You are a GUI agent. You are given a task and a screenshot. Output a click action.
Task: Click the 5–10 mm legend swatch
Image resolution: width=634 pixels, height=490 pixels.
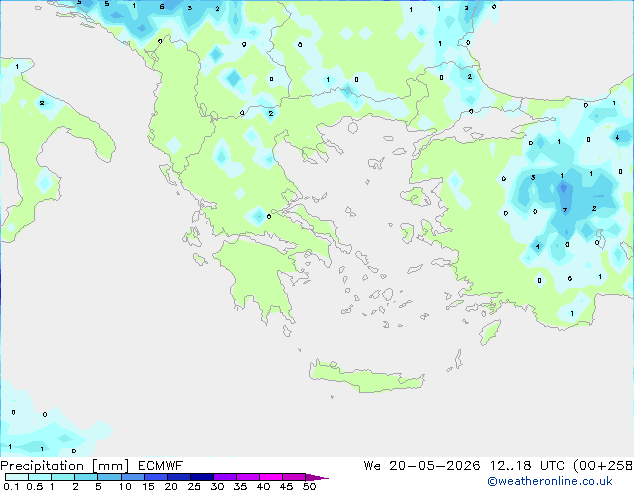tap(109, 477)
